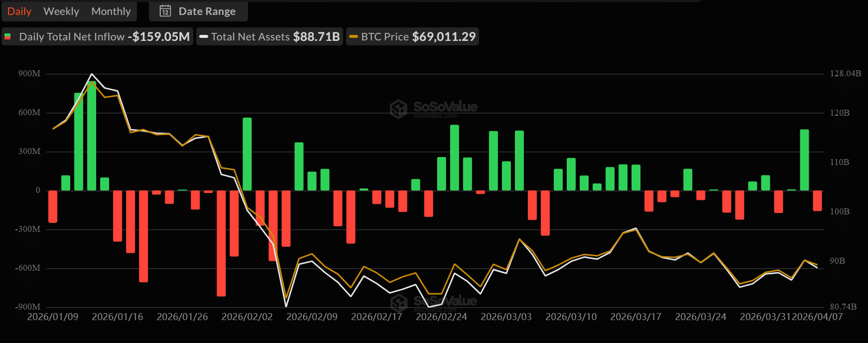Click the last red bar at far right
868x343 pixels.
pos(817,200)
